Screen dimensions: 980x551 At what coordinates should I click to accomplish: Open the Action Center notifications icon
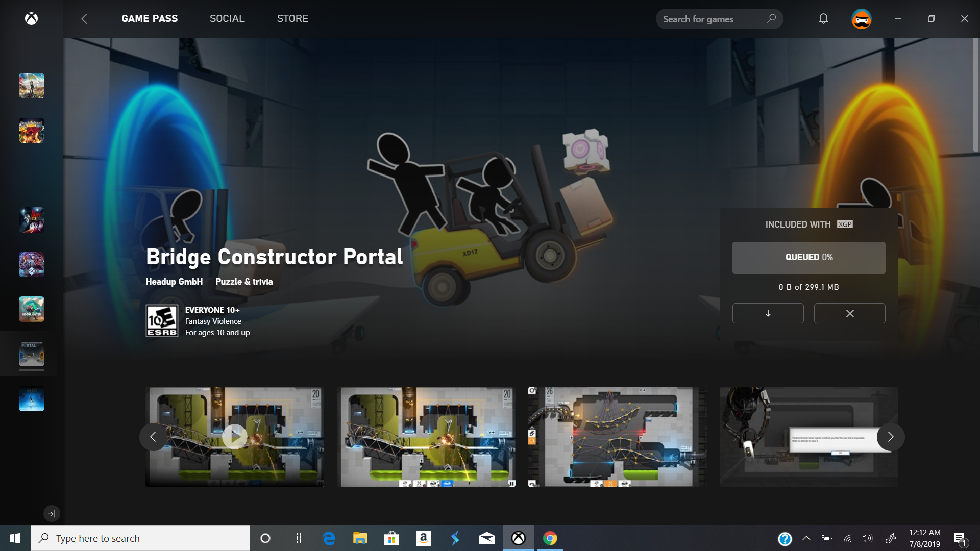(960, 539)
